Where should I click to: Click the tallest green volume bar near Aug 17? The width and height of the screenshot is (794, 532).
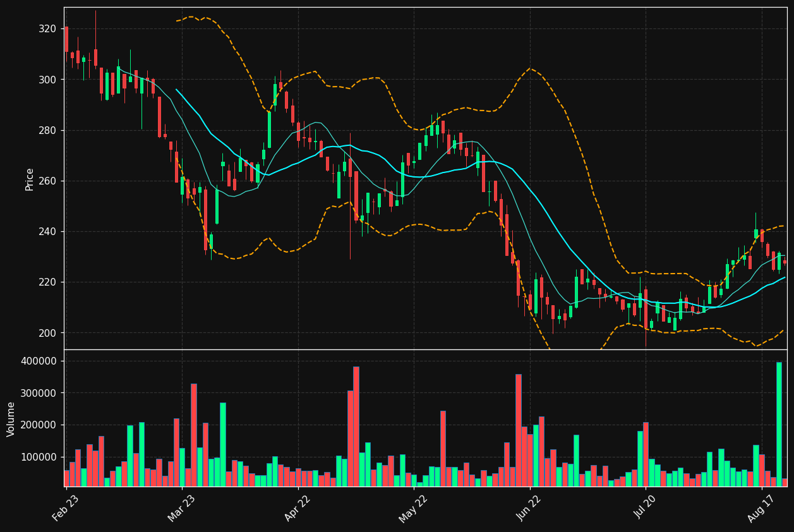(x=779, y=424)
